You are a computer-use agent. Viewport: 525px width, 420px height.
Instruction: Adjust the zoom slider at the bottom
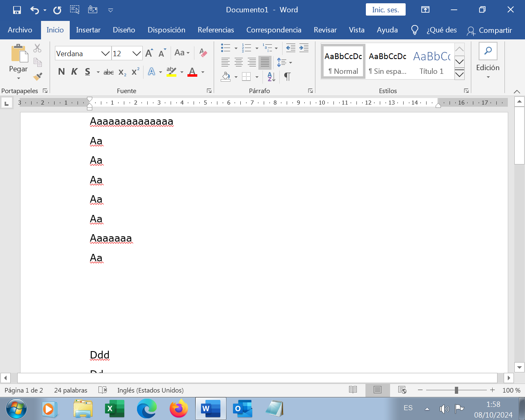pyautogui.click(x=457, y=390)
